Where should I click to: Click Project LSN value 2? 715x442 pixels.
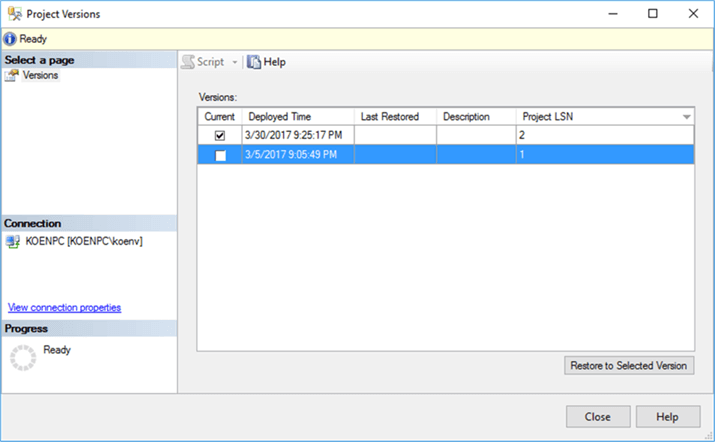[605, 135]
